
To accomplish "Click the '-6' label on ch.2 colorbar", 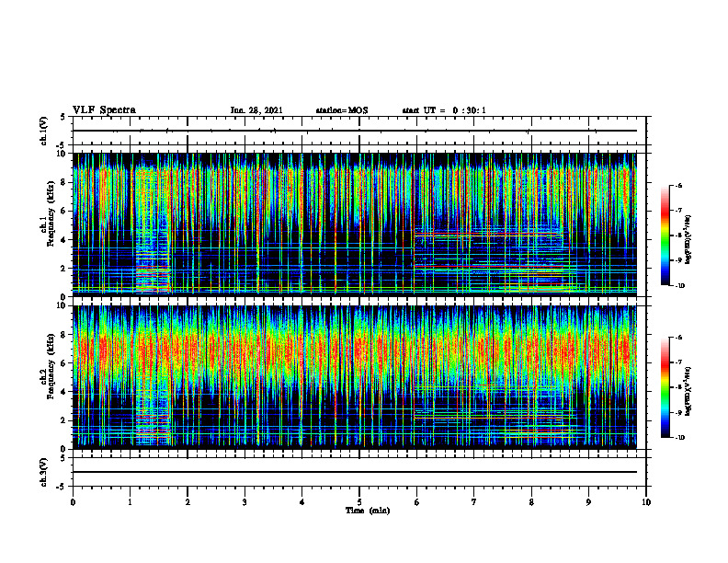I will (x=678, y=338).
